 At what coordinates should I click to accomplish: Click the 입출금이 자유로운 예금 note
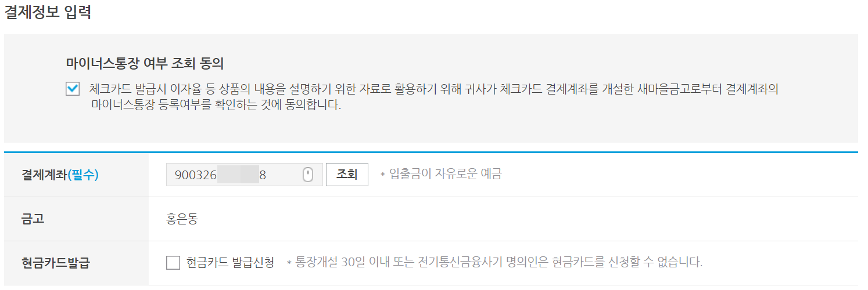click(441, 174)
